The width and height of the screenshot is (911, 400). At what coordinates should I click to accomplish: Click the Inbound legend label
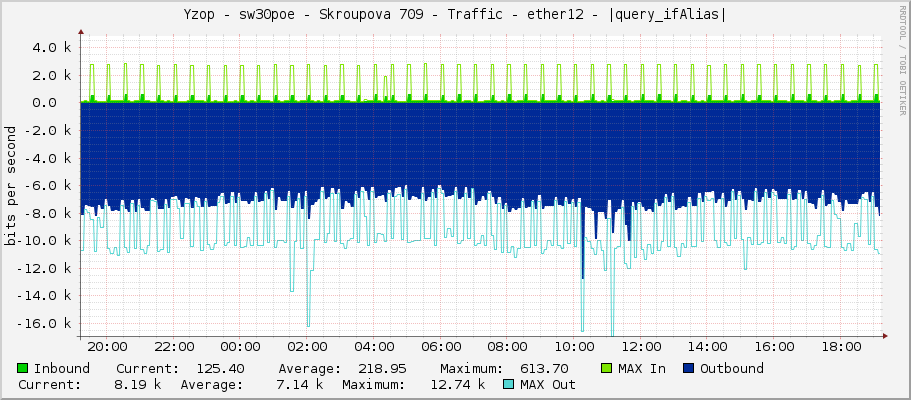coord(62,369)
